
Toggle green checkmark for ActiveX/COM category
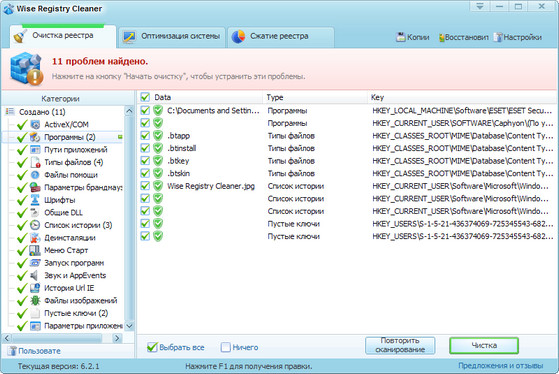(22, 124)
